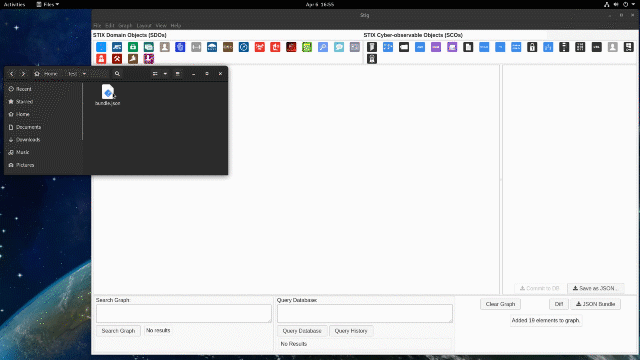Image resolution: width=640 pixels, height=360 pixels.
Task: Select the dark Marking Definition icon
Action: pyautogui.click(x=291, y=47)
